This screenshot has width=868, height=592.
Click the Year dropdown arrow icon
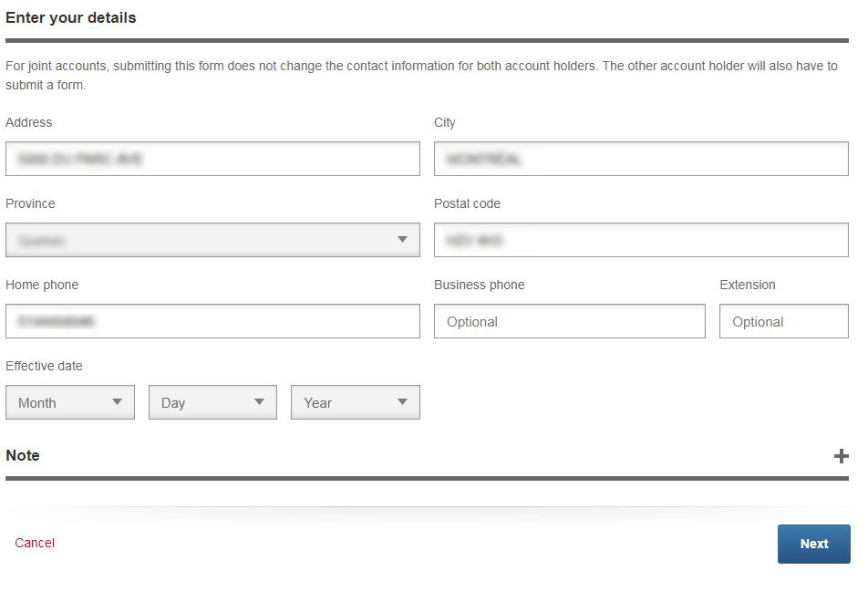402,401
